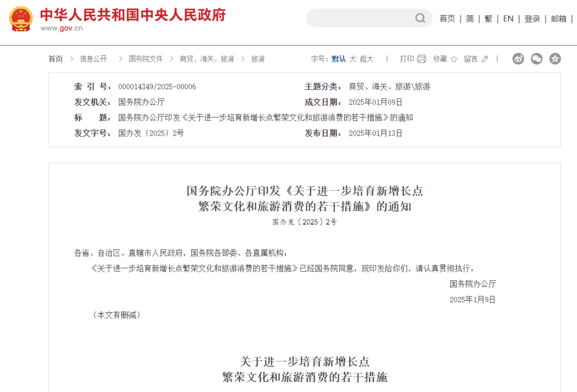577x392 pixels.
Task: Click the printer icon beside 打印
Action: click(422, 59)
